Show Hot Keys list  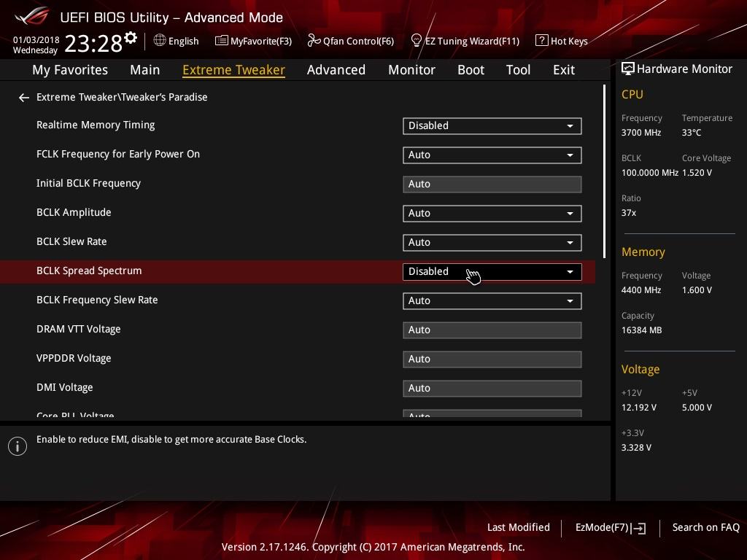[x=562, y=41]
